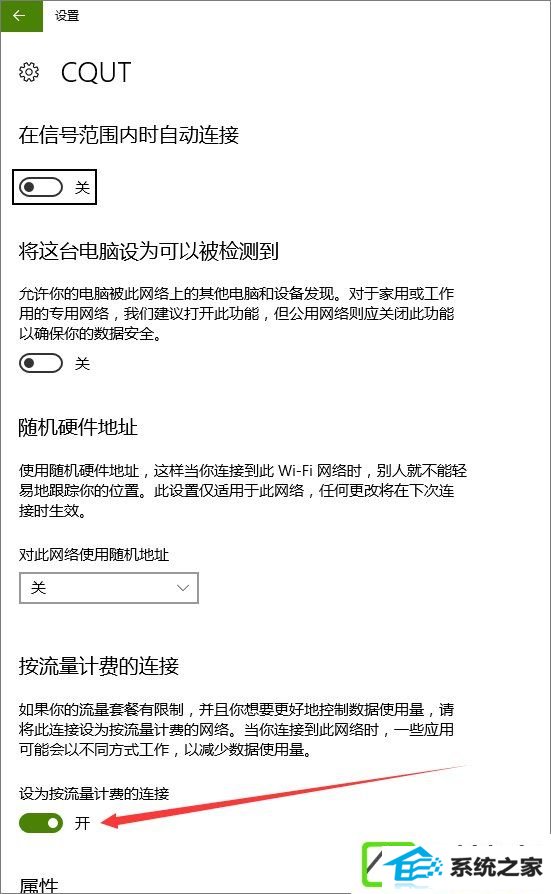Click the back arrow in green header

[21, 16]
